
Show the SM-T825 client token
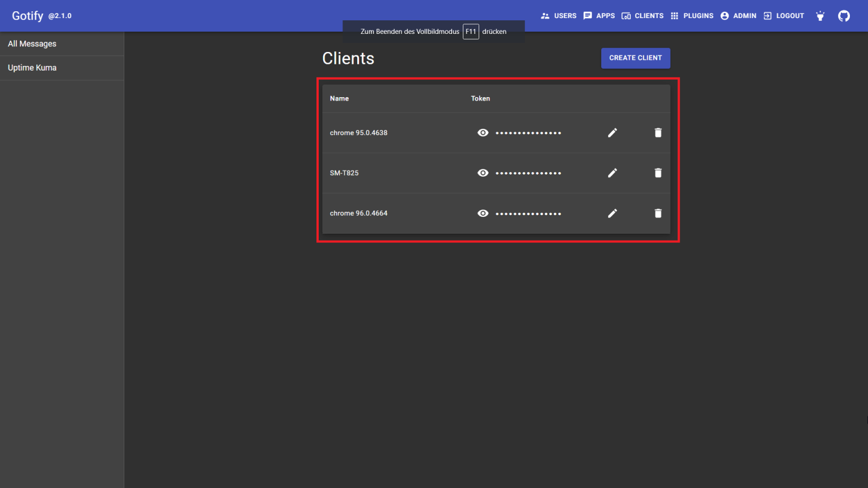pos(483,173)
